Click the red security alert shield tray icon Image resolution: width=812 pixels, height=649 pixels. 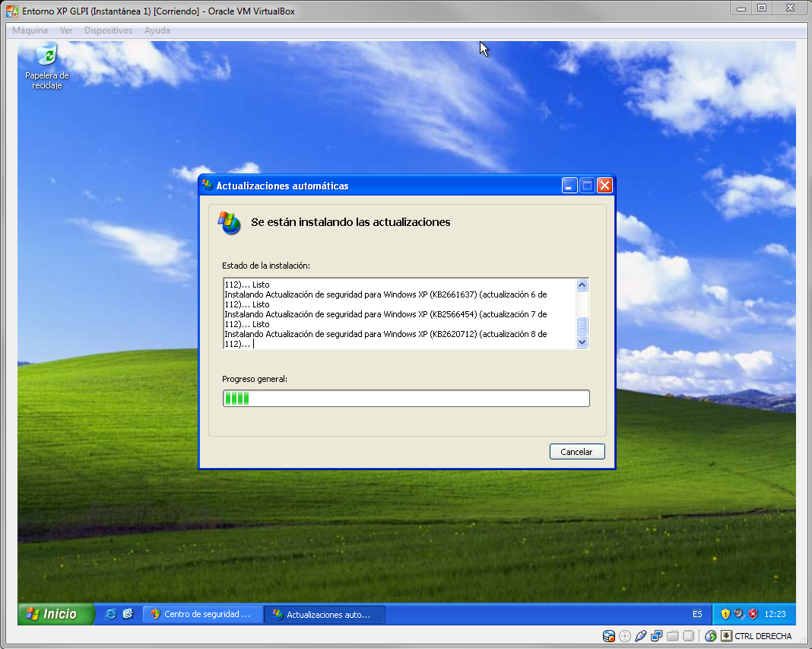(753, 614)
